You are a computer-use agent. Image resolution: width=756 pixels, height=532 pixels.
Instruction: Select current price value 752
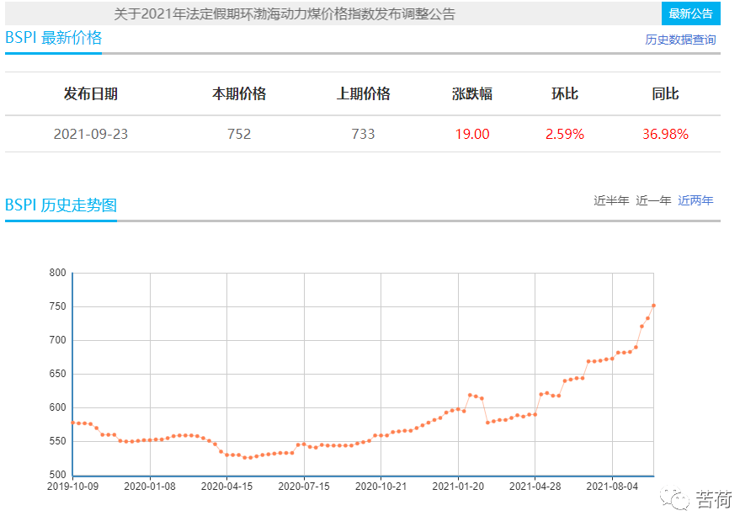click(x=239, y=134)
